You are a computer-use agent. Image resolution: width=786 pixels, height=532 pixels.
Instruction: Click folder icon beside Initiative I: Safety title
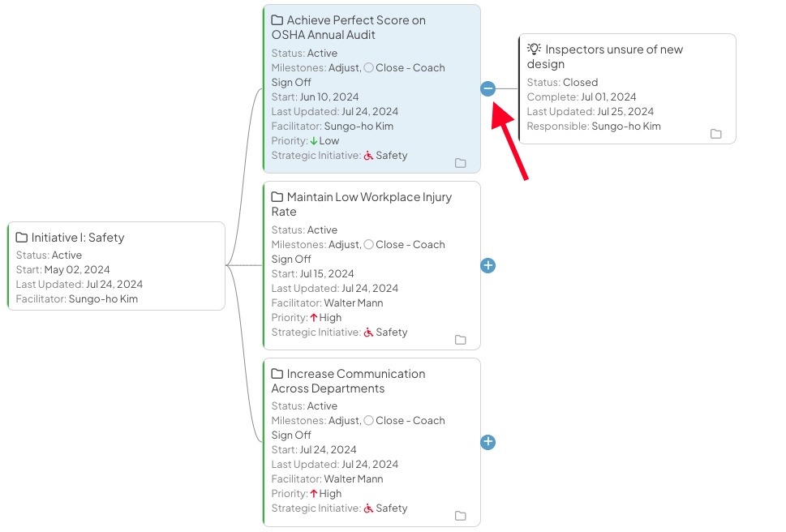22,238
